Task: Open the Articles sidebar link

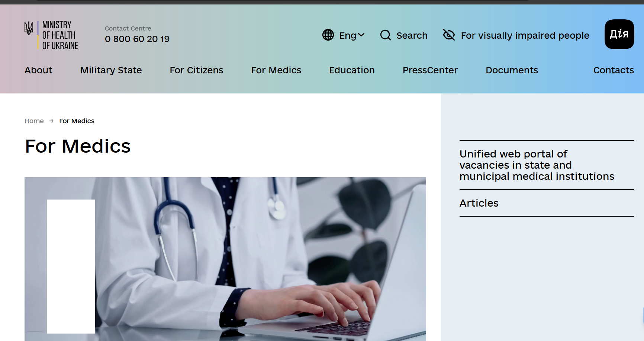Action: [x=479, y=203]
